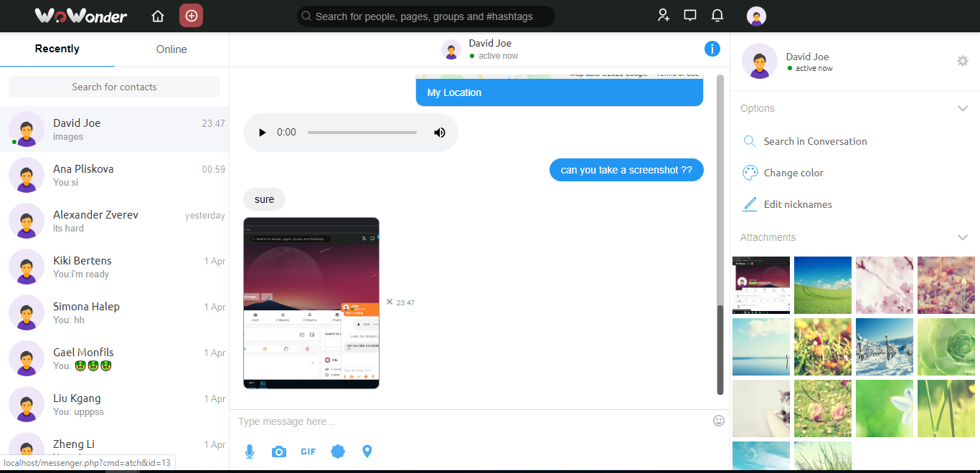
Task: Play the audio message
Action: click(x=263, y=133)
